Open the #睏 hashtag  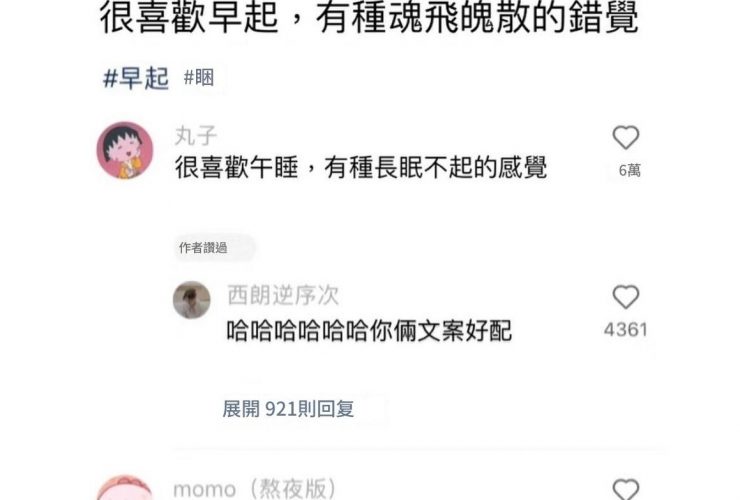click(199, 77)
